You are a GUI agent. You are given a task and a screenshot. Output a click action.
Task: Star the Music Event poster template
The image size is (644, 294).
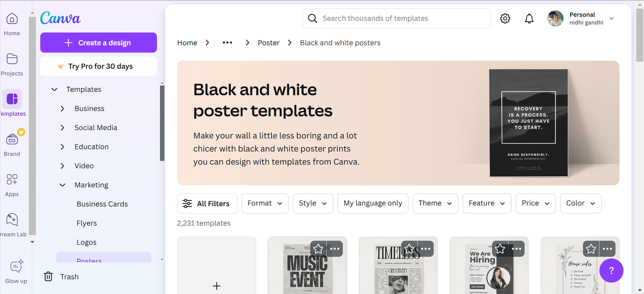pos(318,249)
